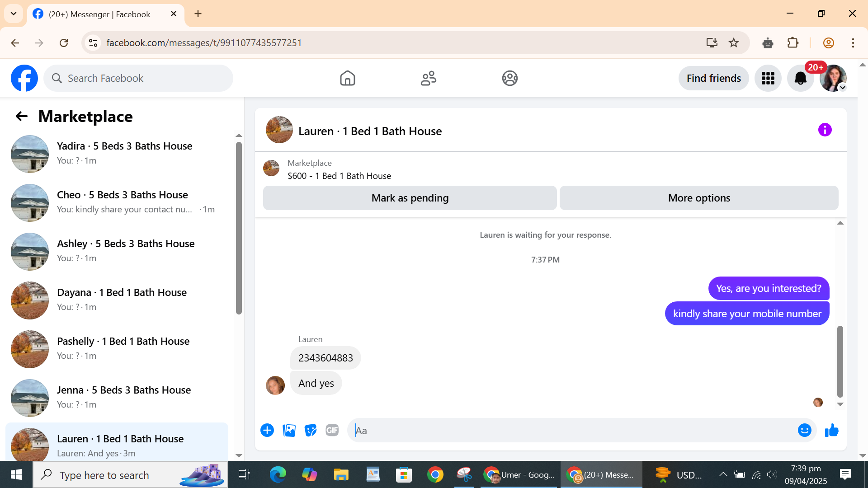Open Yadira 5 Beds 3 Baths House chat
This screenshot has height=488, width=868.
click(x=117, y=154)
